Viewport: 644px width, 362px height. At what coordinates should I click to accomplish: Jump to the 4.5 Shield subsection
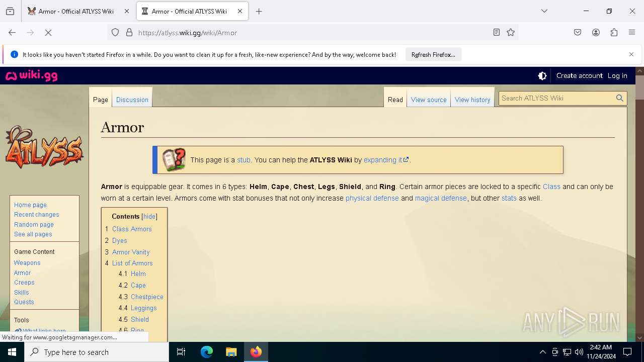[x=140, y=319]
